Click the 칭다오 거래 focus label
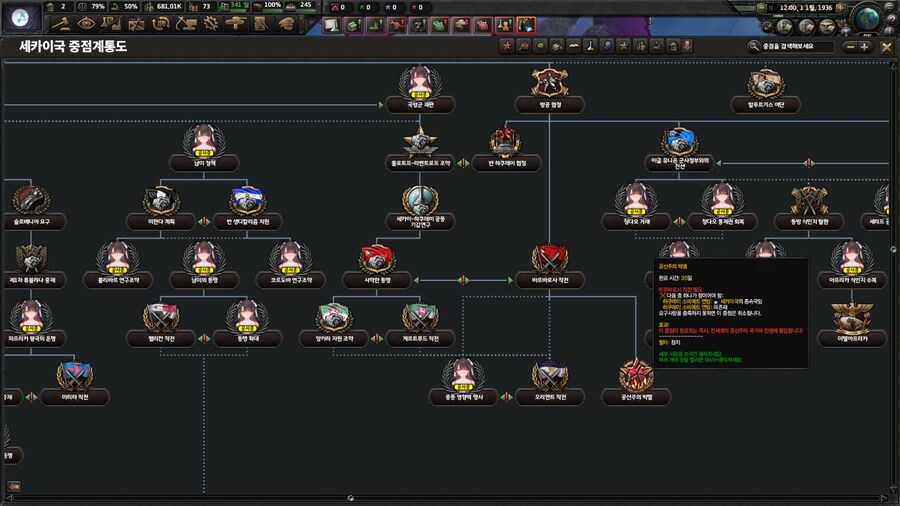This screenshot has height=506, width=900. pyautogui.click(x=636, y=221)
